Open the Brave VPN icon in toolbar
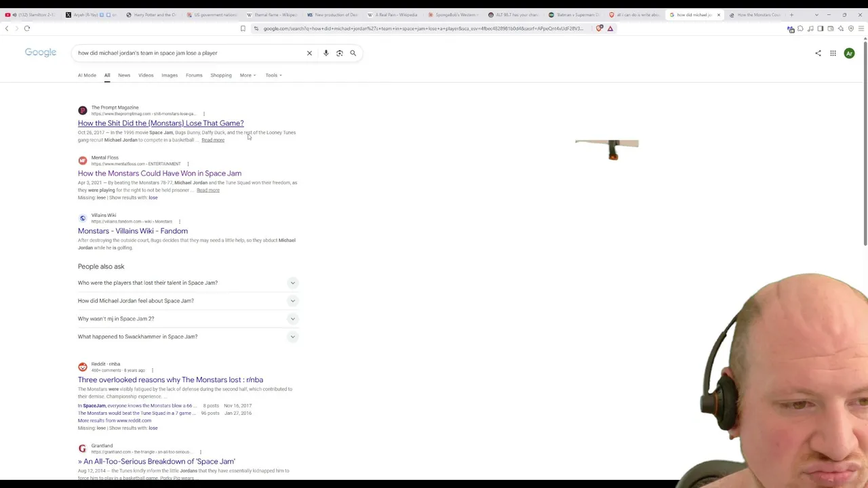This screenshot has height=488, width=868. click(x=851, y=28)
